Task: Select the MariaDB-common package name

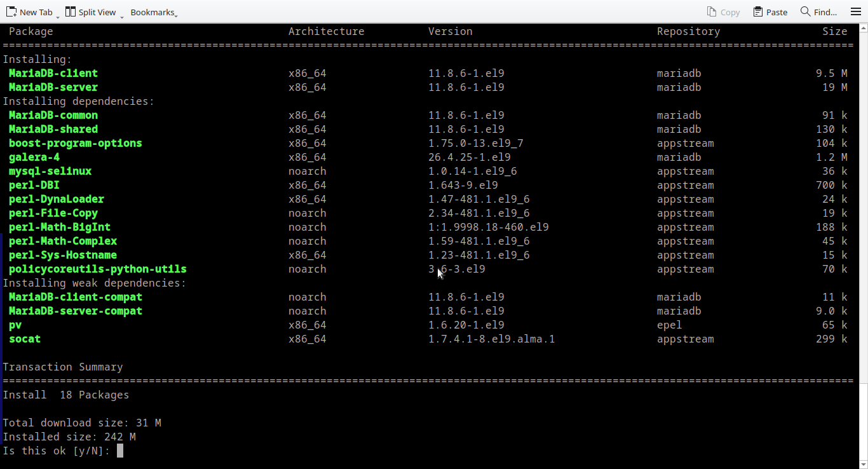Action: pos(53,115)
